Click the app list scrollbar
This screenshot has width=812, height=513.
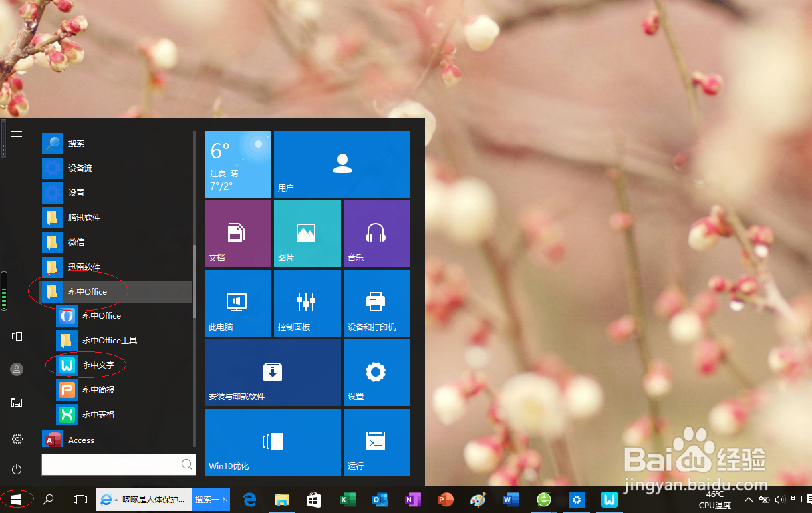[194, 281]
